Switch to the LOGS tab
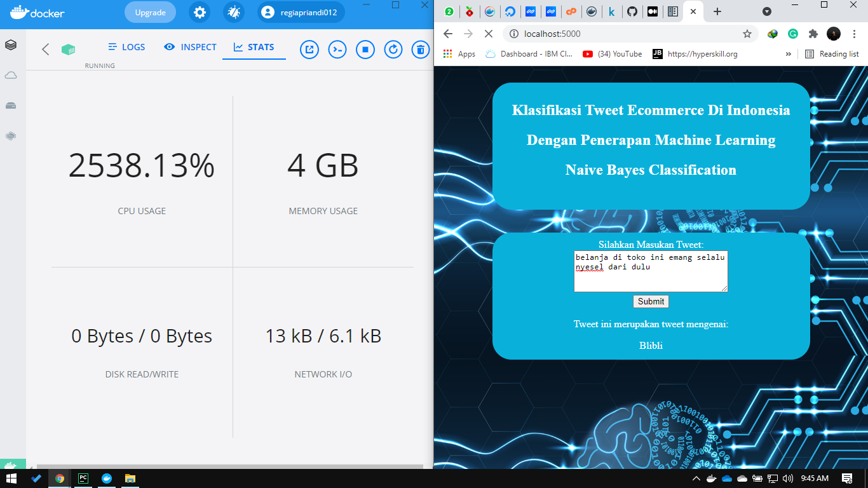868x488 pixels. pos(126,47)
